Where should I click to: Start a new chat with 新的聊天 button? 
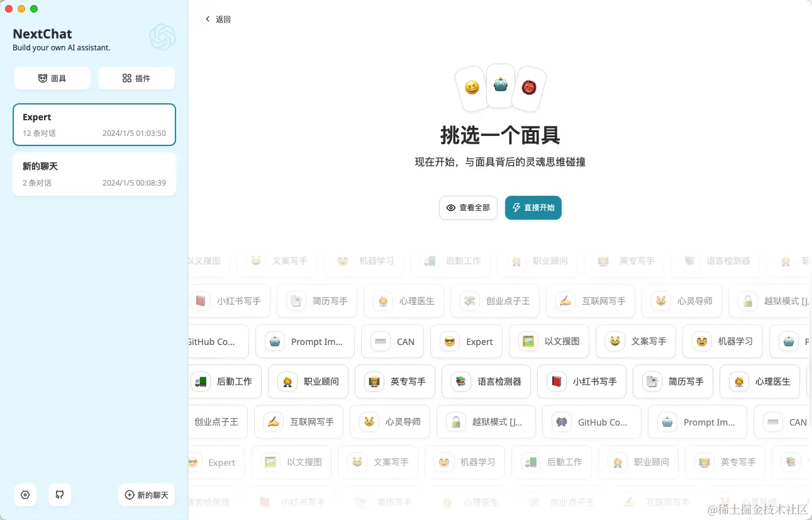coord(147,495)
